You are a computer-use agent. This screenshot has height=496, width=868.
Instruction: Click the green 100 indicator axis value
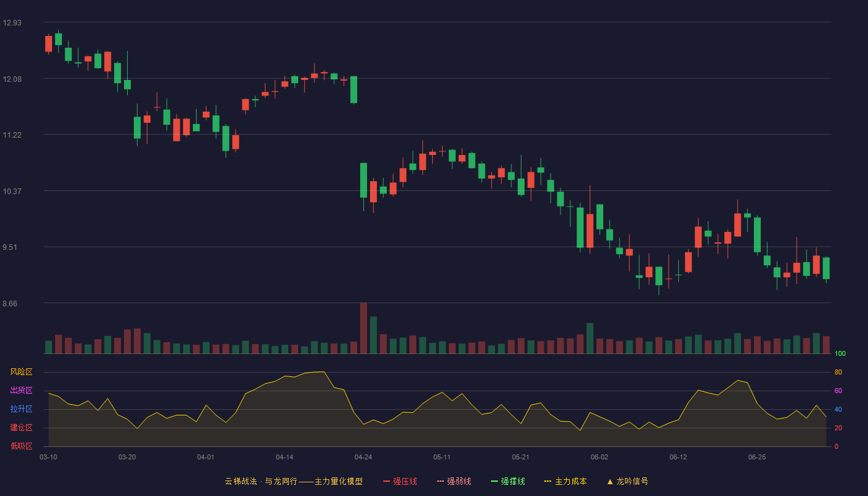pos(840,353)
